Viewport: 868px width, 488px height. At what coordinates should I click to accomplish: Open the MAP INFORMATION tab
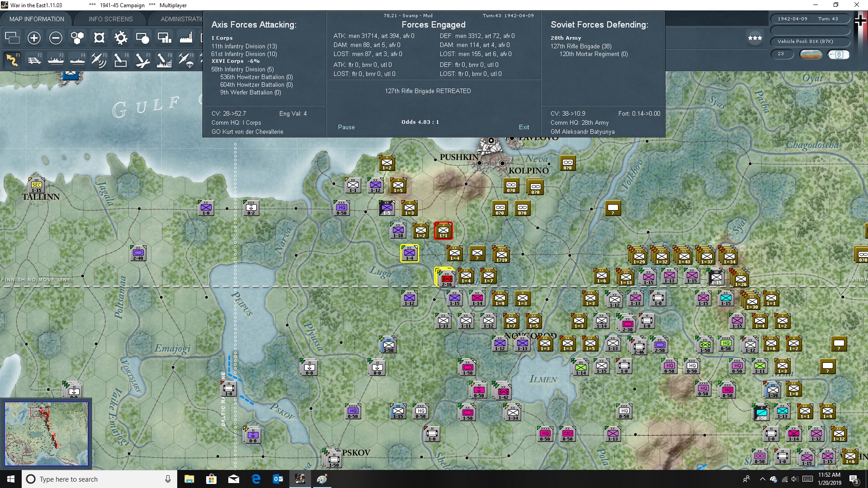(x=37, y=19)
